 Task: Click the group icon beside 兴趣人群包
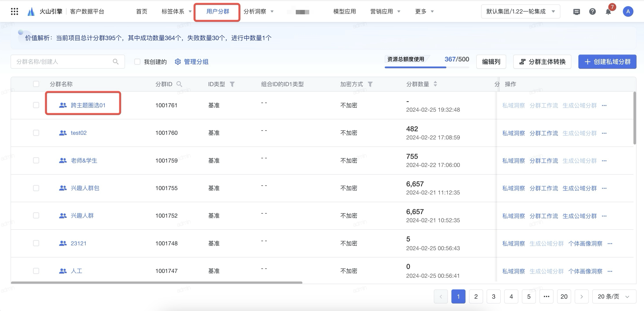[x=63, y=188]
